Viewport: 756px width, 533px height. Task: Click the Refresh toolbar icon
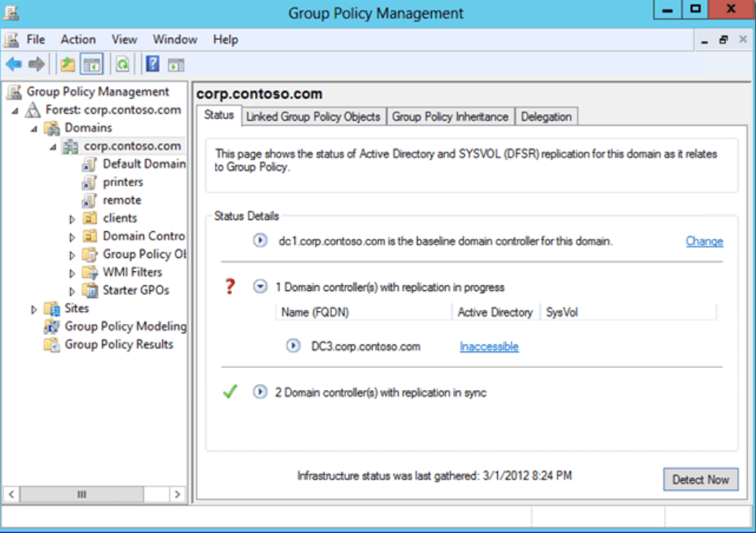click(123, 64)
